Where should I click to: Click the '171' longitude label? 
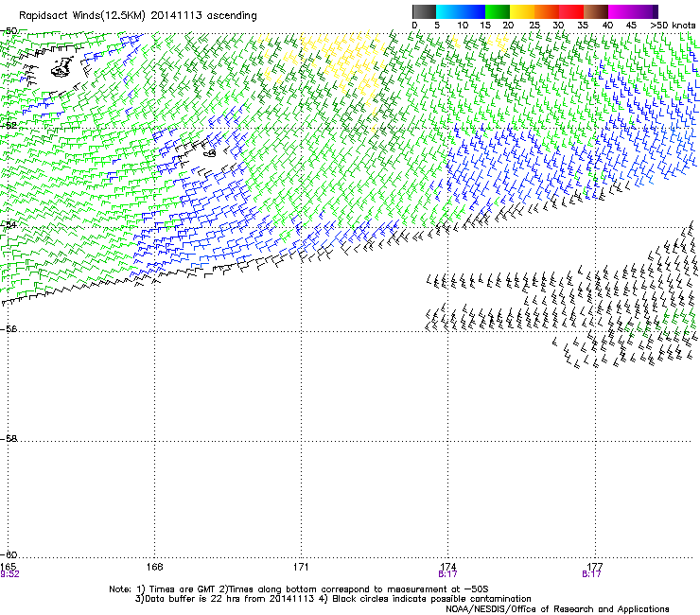pyautogui.click(x=301, y=567)
